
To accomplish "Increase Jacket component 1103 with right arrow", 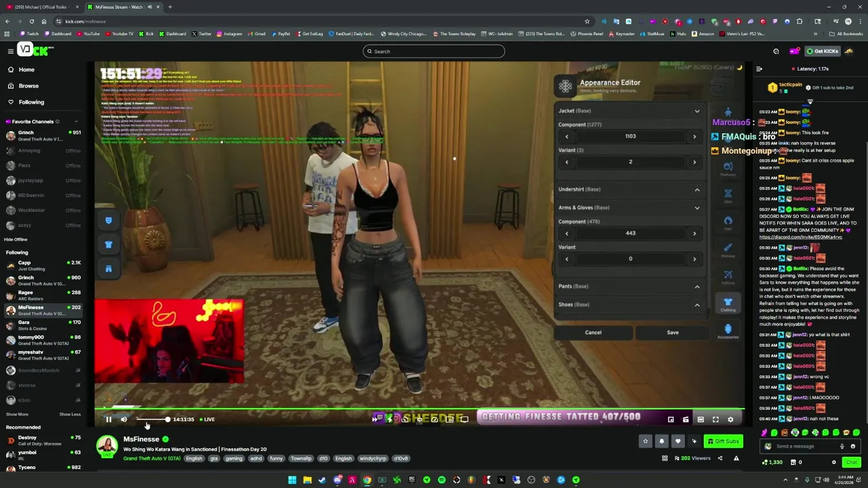I will [x=694, y=137].
